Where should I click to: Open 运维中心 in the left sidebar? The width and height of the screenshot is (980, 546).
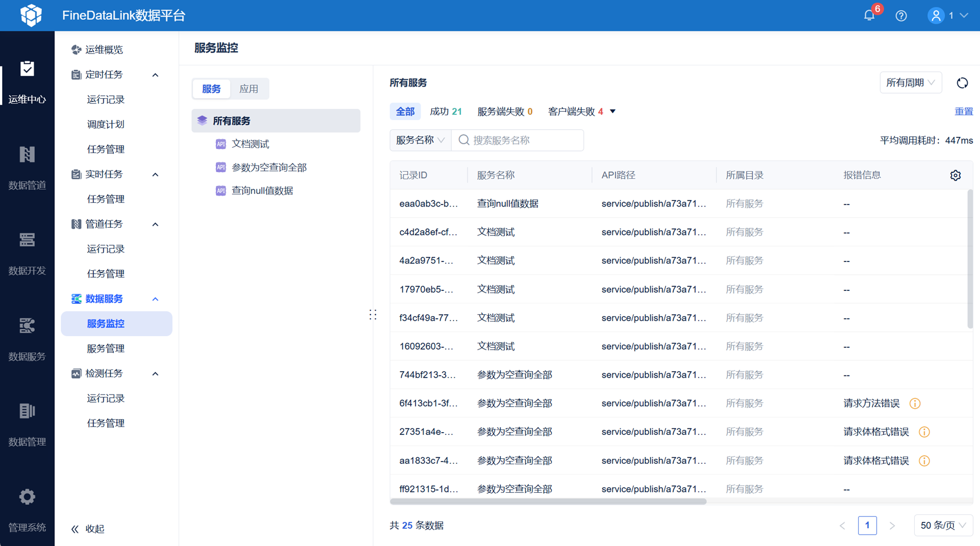27,82
